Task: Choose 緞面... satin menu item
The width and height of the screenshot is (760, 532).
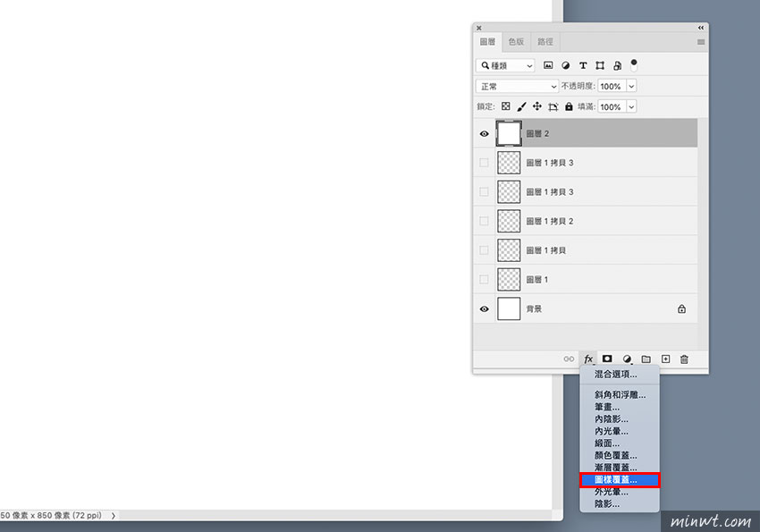Action: (620, 443)
